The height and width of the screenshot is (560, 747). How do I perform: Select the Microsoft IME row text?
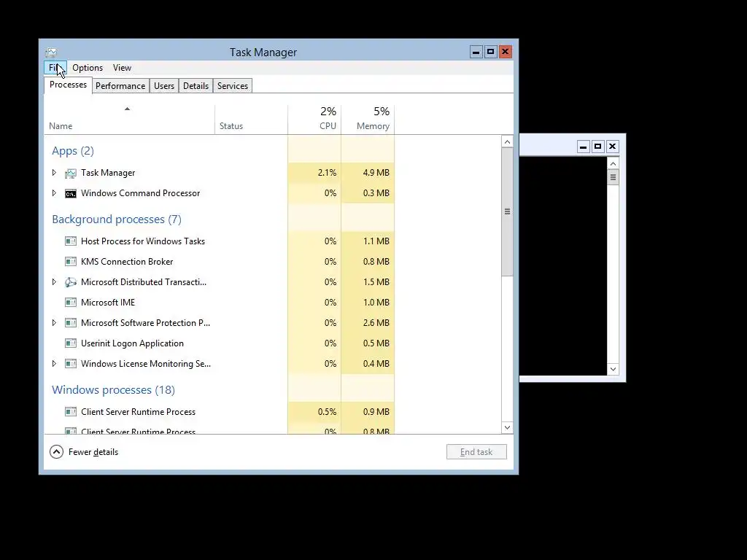pos(108,303)
